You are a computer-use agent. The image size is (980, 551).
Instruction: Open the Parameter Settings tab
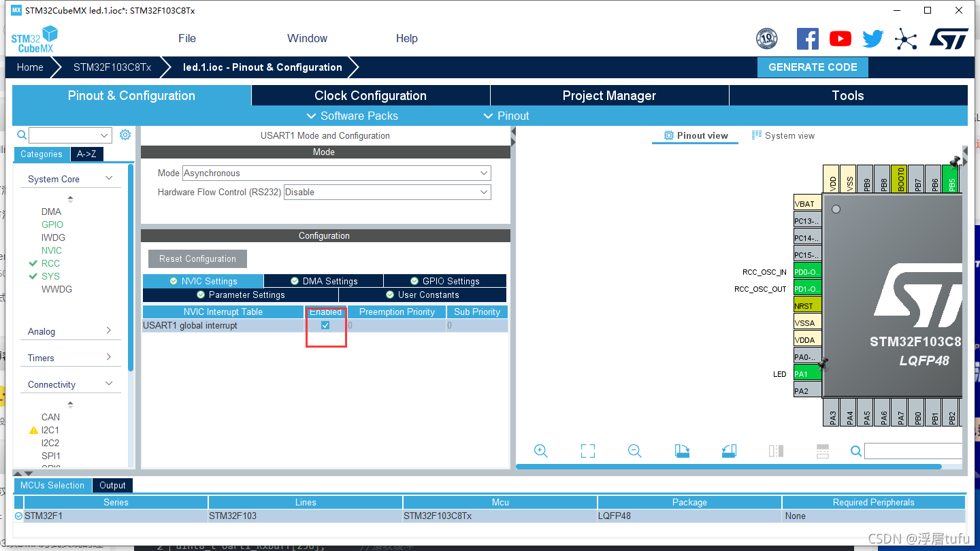click(x=240, y=295)
